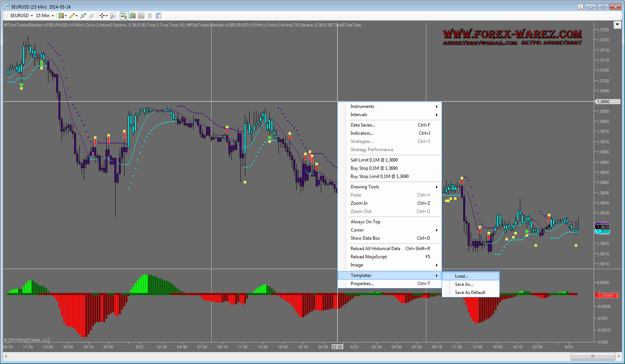
Task: Toggle the L link button in title bar
Action: point(581,7)
